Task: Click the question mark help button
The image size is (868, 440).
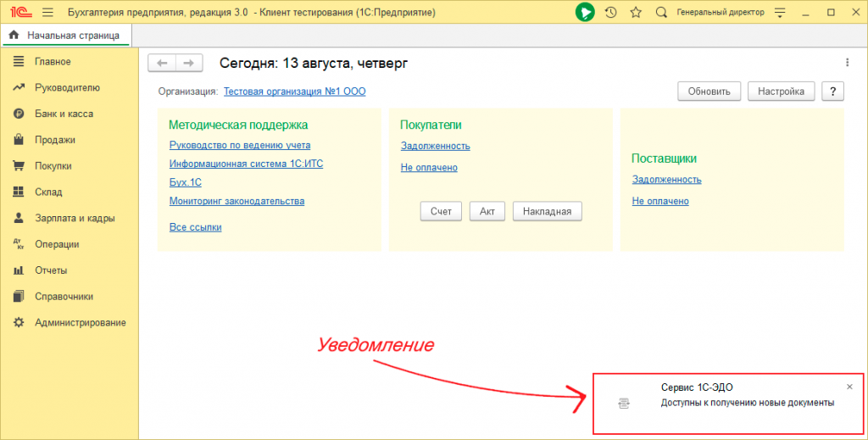Action: 832,92
